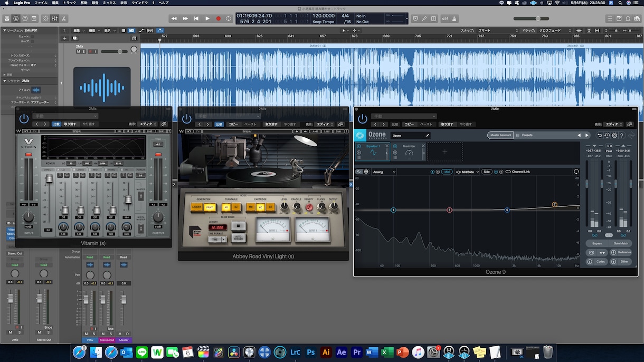Toggle the Mixer sliders icon in control bar
This screenshot has height=362, width=644.
[54, 18]
